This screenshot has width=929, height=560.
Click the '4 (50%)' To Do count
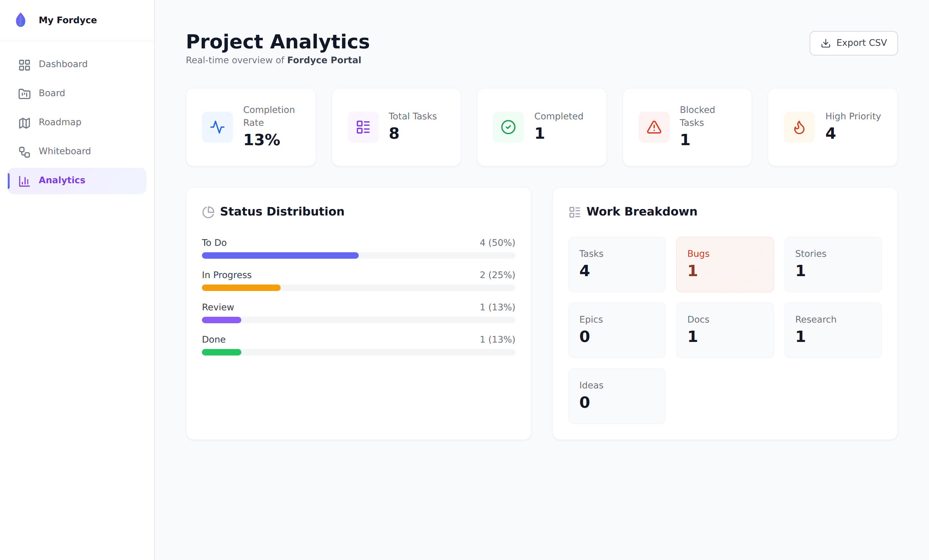click(x=497, y=243)
